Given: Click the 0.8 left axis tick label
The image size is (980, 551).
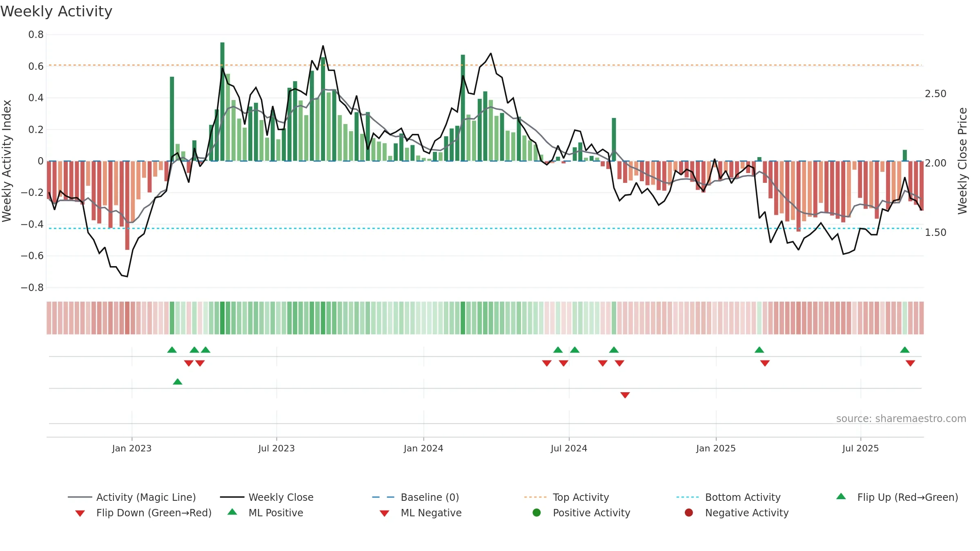Looking at the screenshot, I should [36, 35].
